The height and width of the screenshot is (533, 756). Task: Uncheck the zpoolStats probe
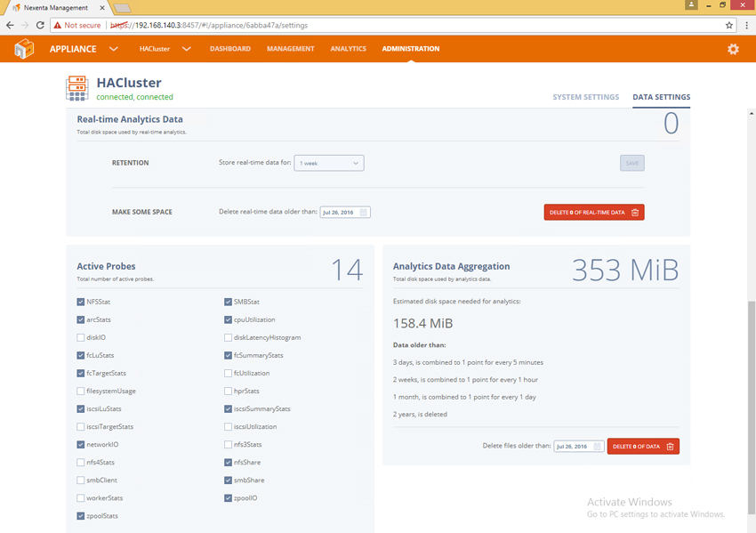pos(81,516)
